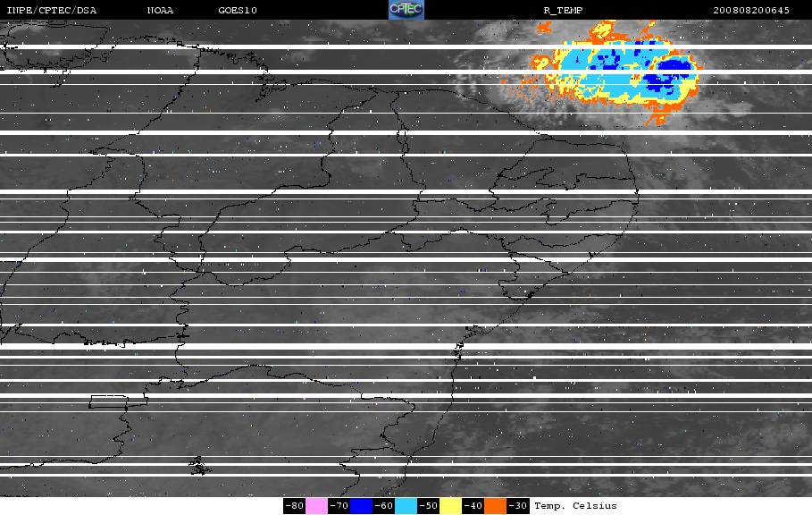The width and height of the screenshot is (812, 515).
Task: Select the yellow -50 color swatch
Action: click(x=450, y=506)
